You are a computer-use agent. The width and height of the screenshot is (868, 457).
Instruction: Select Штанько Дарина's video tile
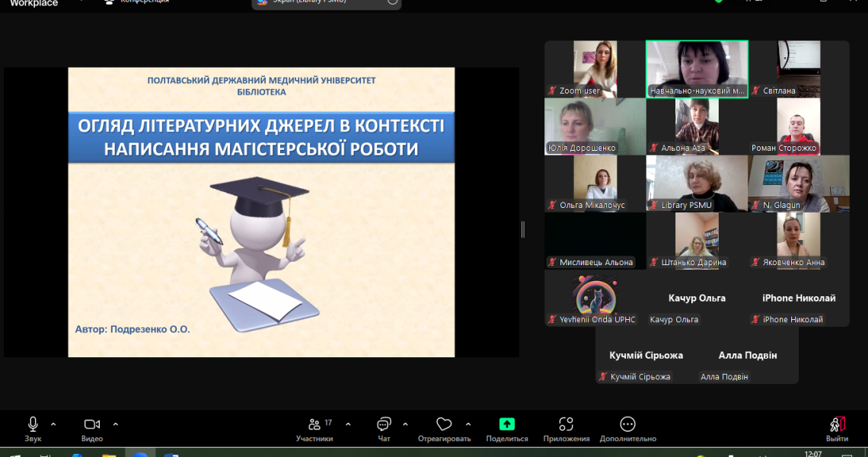click(x=697, y=241)
